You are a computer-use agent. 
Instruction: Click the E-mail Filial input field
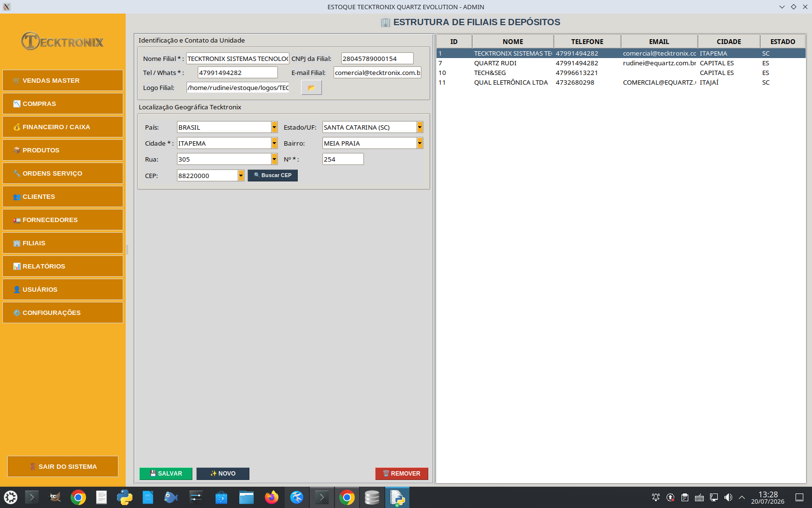point(377,73)
